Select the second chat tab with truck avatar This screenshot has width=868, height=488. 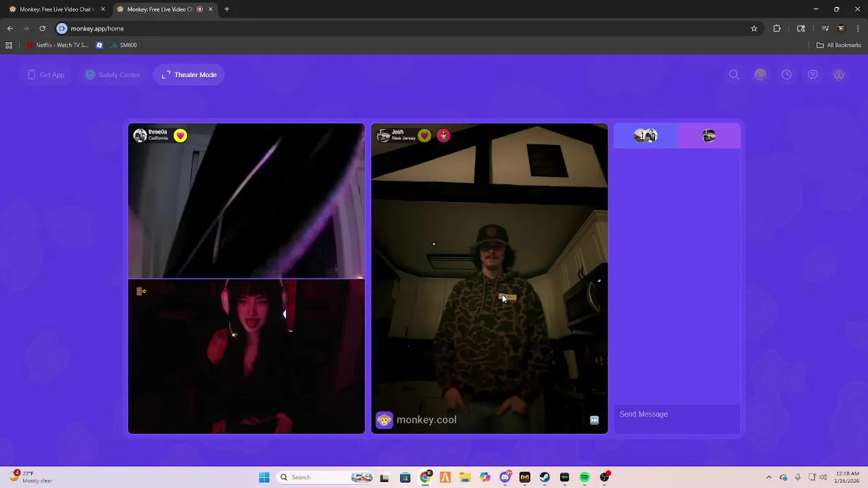[x=709, y=136]
